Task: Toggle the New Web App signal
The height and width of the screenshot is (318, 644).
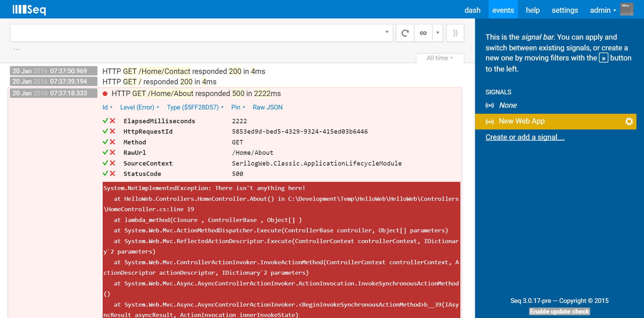Action: pyautogui.click(x=522, y=121)
